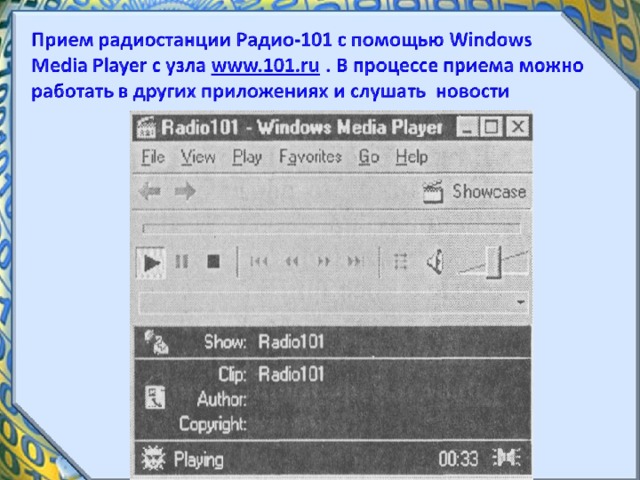
Task: Click the back arrow in navigation bar
Action: point(149,191)
